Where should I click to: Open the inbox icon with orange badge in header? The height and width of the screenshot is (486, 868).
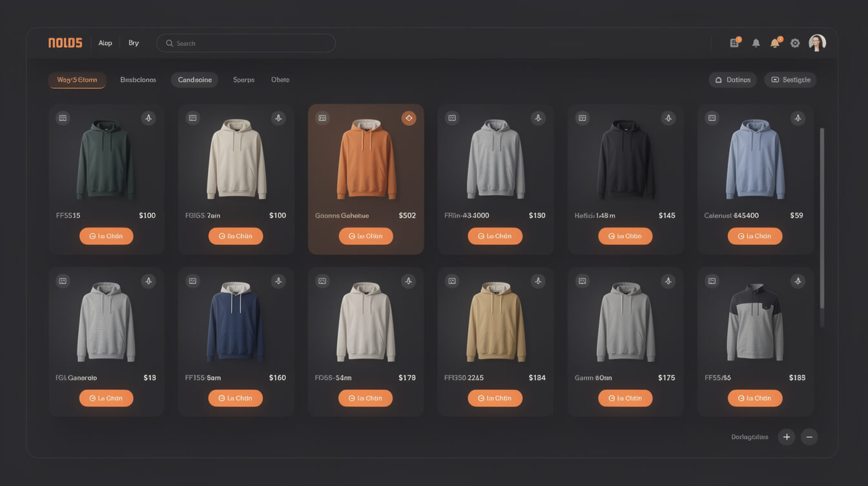click(735, 43)
